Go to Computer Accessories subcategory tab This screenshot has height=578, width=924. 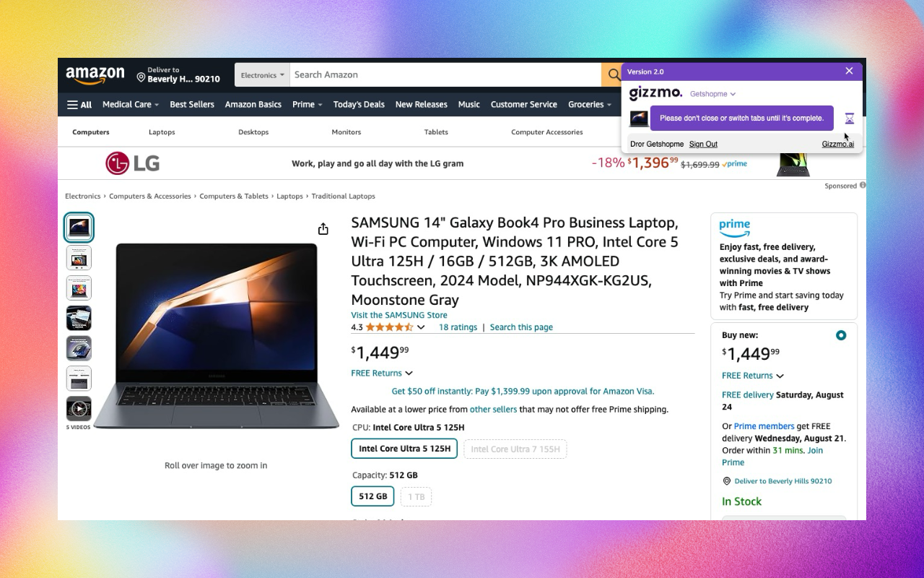click(547, 132)
